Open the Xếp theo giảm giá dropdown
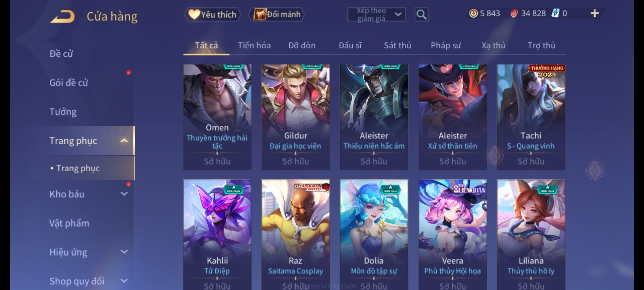 376,15
